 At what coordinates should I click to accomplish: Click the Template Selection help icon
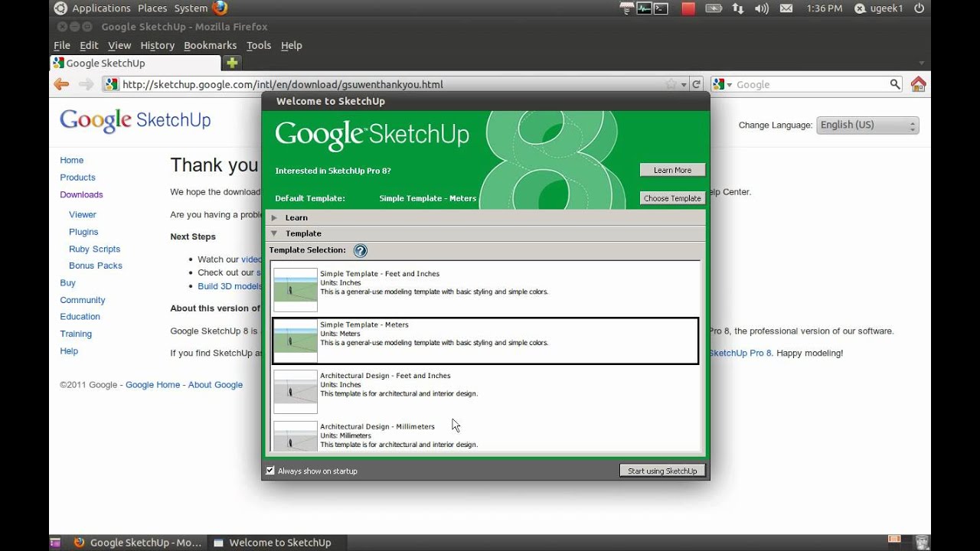click(x=361, y=250)
